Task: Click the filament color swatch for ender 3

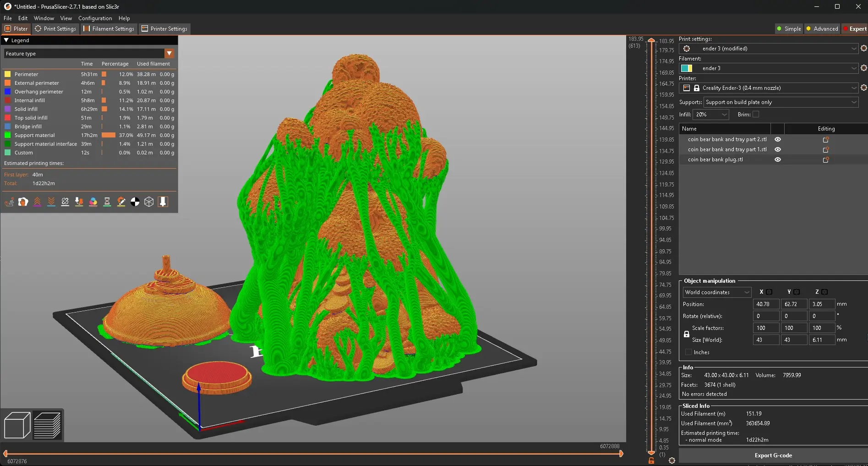Action: 686,68
